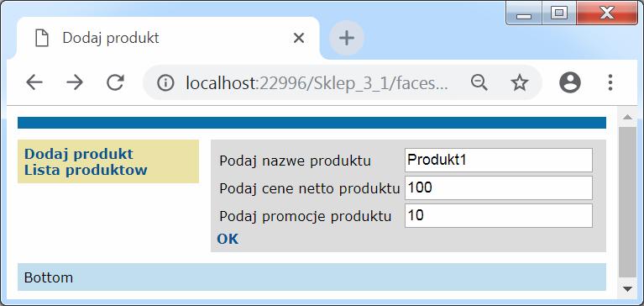The height and width of the screenshot is (306, 644).
Task: Go forward with the arrow button
Action: [75, 82]
